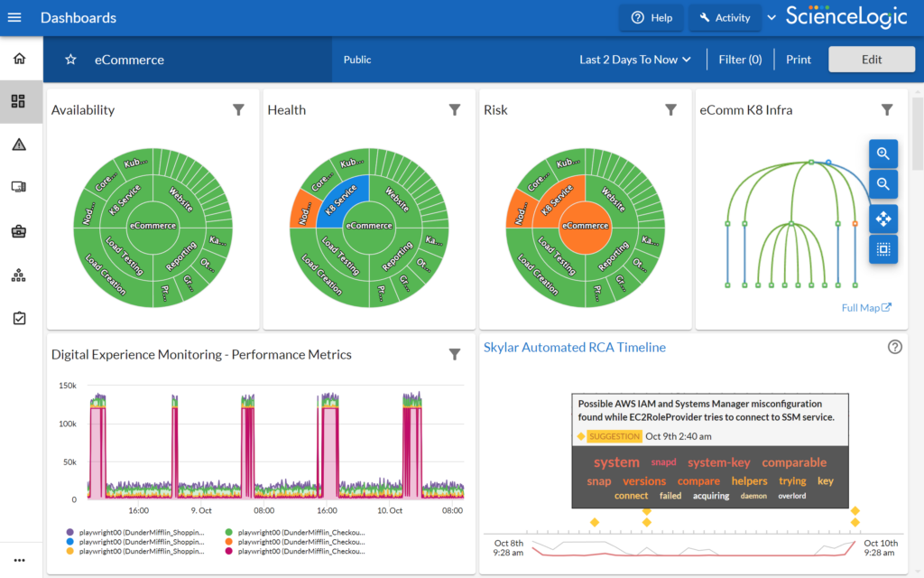924x578 pixels.
Task: Toggle the eCommerce favorite star
Action: [x=70, y=59]
